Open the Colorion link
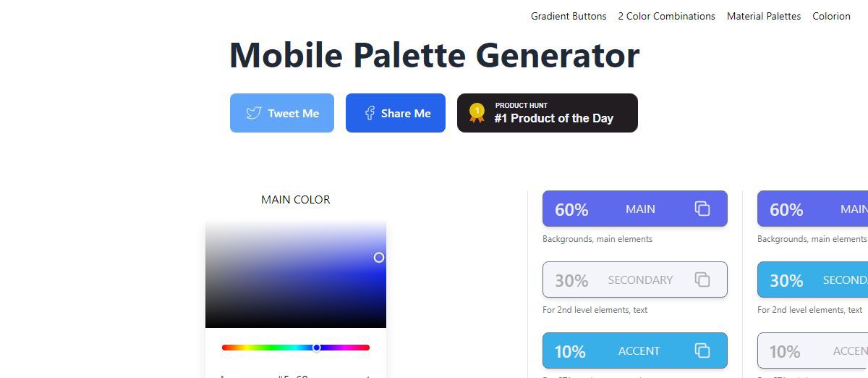This screenshot has width=868, height=378. (x=831, y=16)
